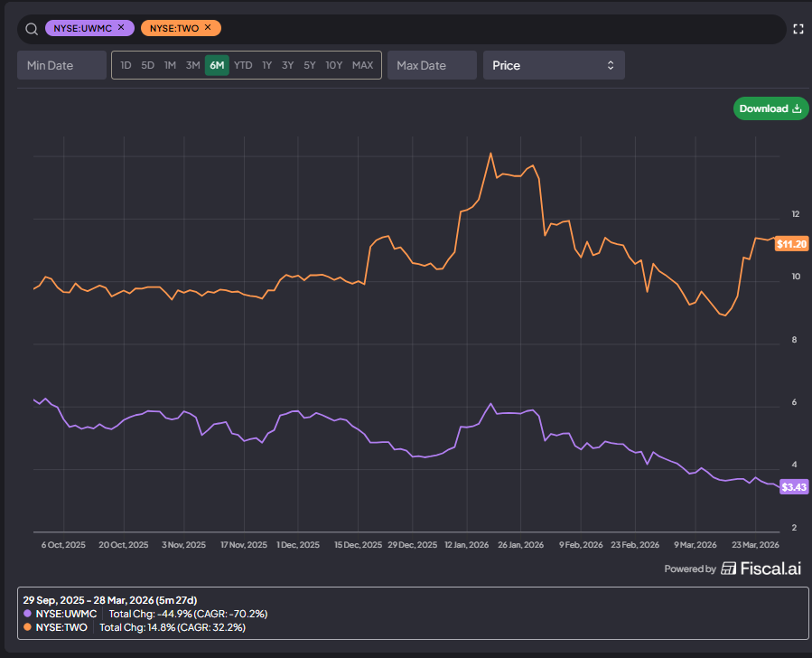Remove the NYSE:UWMC ticker chip
The image size is (812, 658).
click(x=121, y=27)
